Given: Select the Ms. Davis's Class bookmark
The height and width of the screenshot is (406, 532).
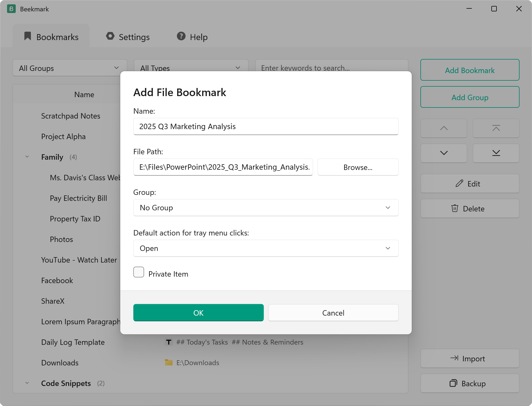Looking at the screenshot, I should 85,178.
